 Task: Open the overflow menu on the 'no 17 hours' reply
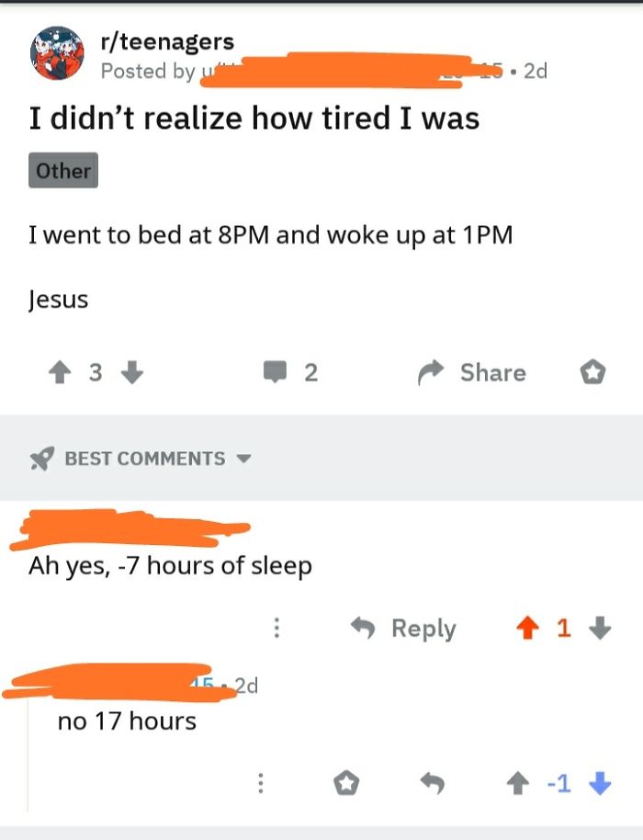coord(260,783)
